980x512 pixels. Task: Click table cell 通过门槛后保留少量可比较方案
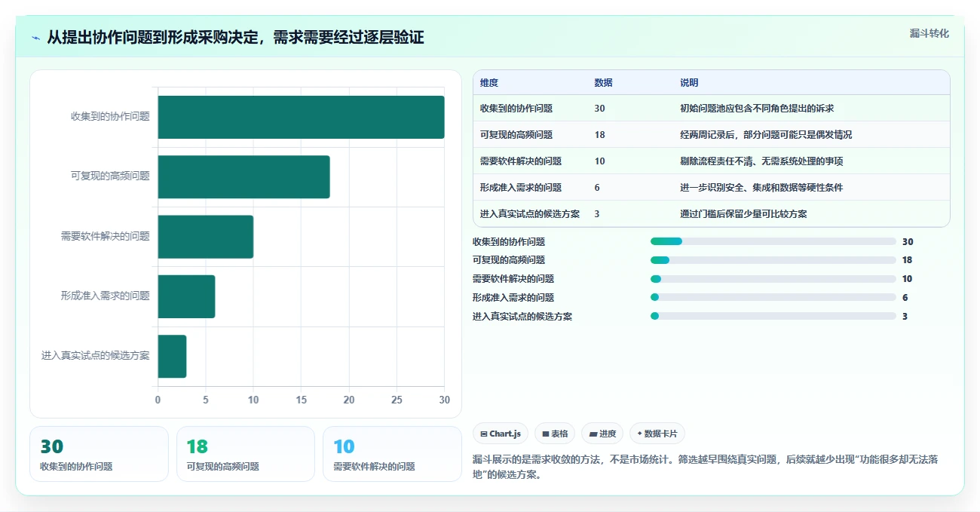click(x=743, y=214)
